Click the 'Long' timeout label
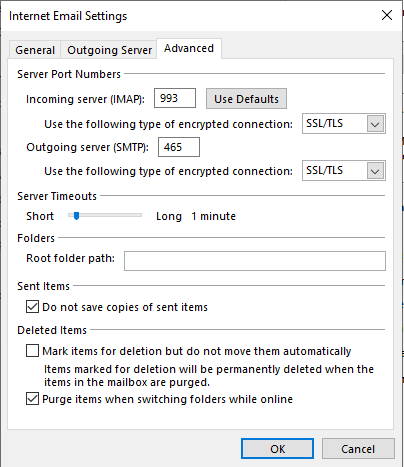Viewport: 404px width, 467px height. [169, 216]
